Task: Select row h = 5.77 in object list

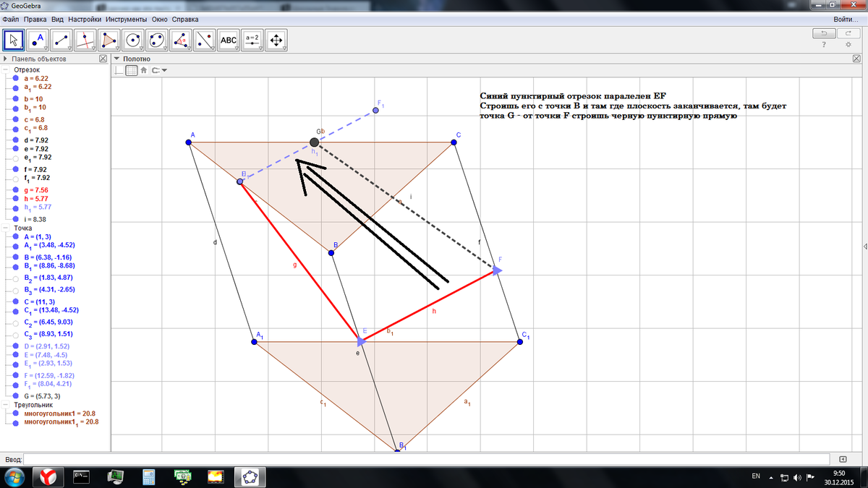Action: pyautogui.click(x=37, y=198)
